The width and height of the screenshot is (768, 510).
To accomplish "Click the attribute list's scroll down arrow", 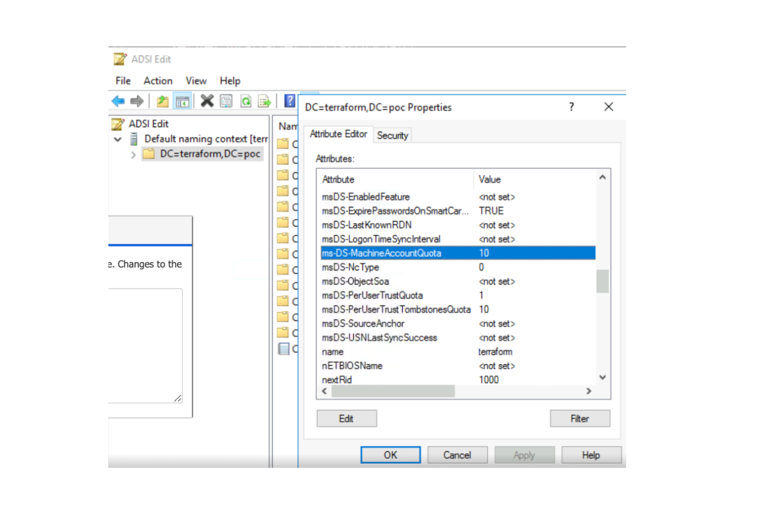I will point(602,377).
